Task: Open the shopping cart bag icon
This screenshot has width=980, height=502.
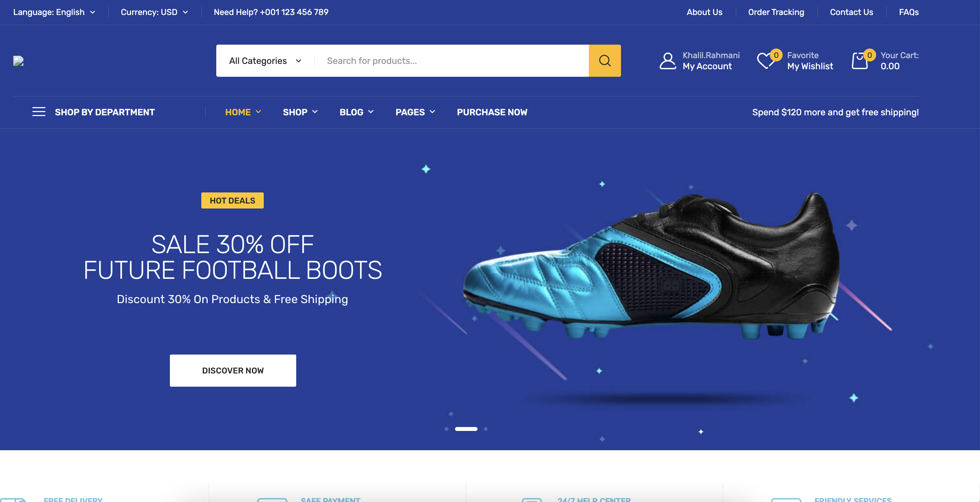Action: [860, 60]
